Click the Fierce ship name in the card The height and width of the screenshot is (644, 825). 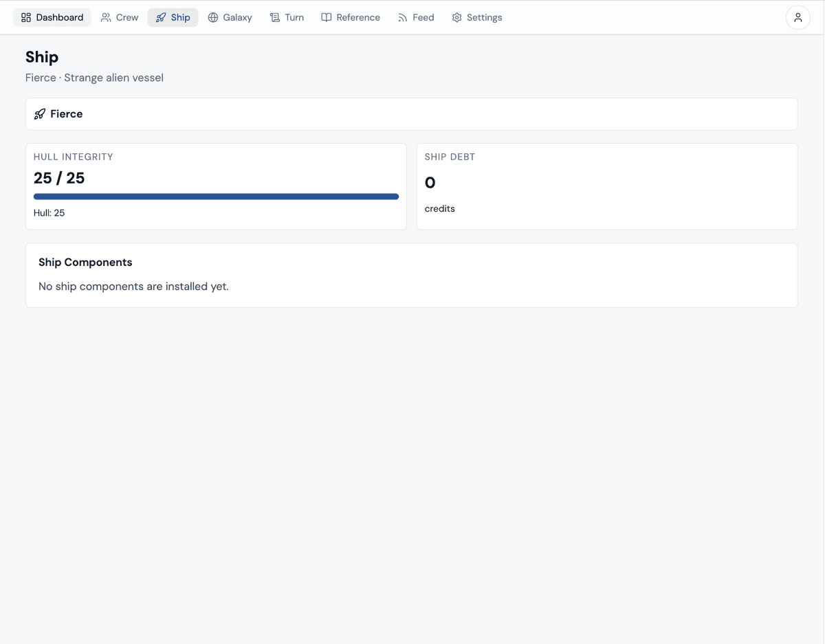[x=67, y=114]
